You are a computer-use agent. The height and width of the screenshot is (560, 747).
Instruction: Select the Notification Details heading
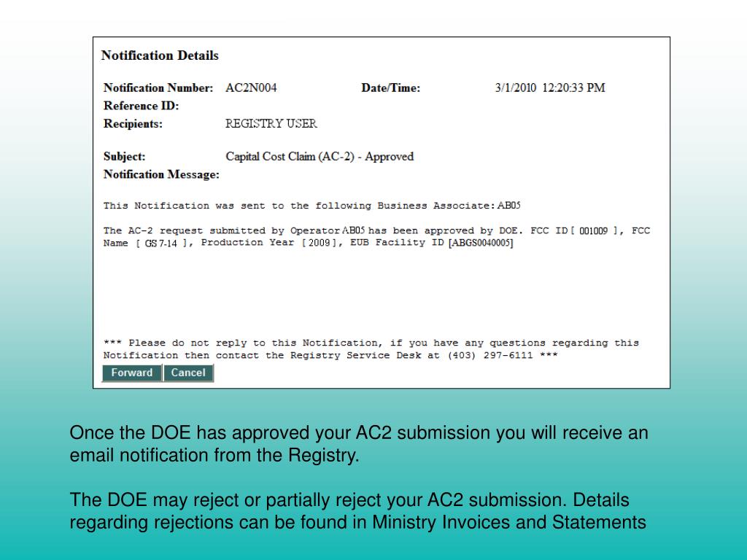click(160, 55)
